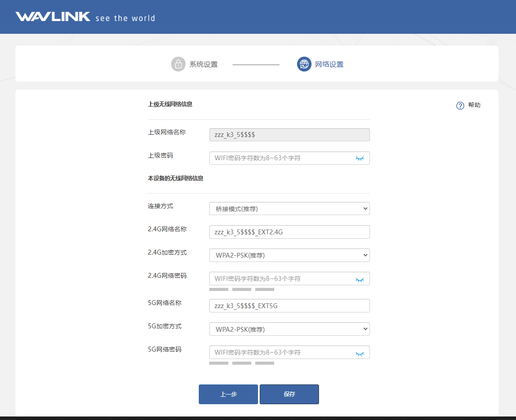This screenshot has height=420, width=516.
Task: Click the 2.4G network name field
Action: (x=289, y=232)
